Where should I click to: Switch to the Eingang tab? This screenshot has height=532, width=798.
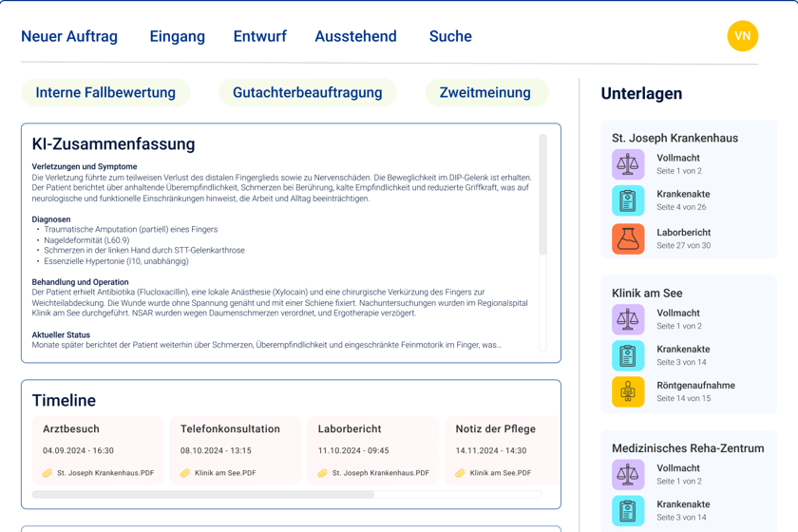(x=177, y=36)
